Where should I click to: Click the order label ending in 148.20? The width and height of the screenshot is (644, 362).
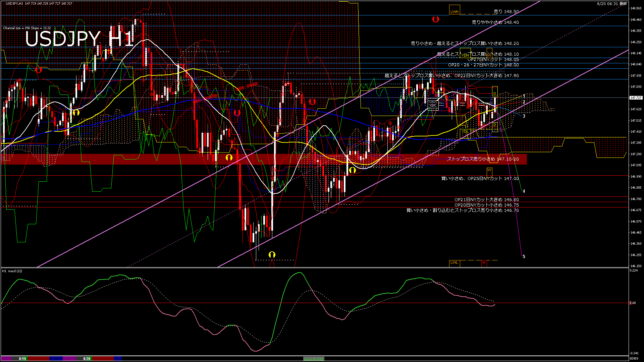coord(465,43)
